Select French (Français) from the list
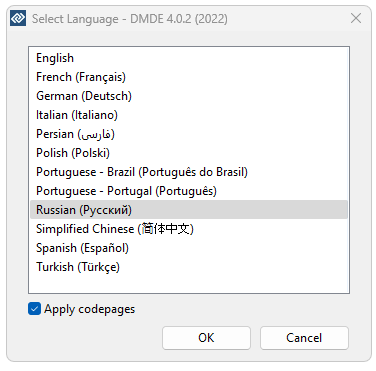376x371 pixels. point(189,77)
